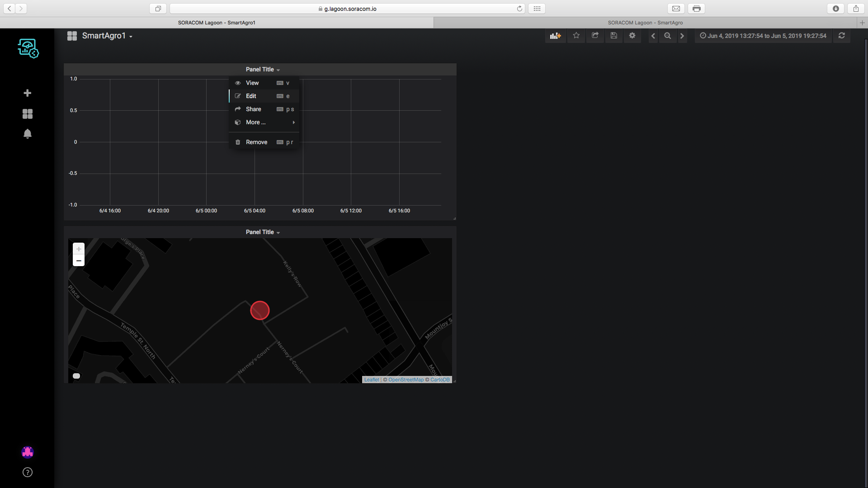Viewport: 868px width, 488px height.
Task: Open dashboard settings gear
Action: (x=632, y=36)
